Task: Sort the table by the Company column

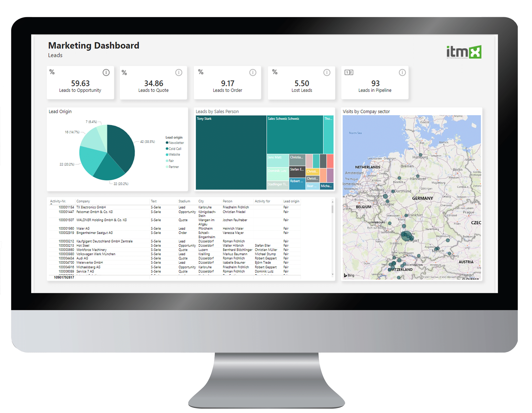Action: [x=83, y=201]
